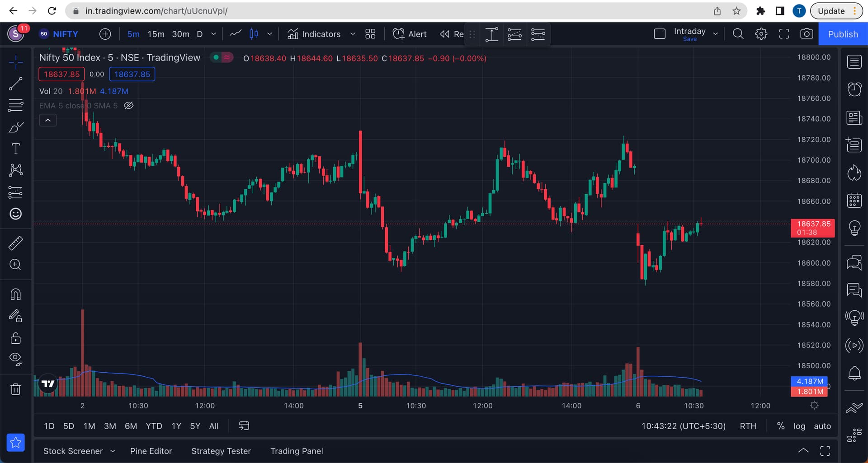
Task: Select the YTD date range
Action: [154, 426]
